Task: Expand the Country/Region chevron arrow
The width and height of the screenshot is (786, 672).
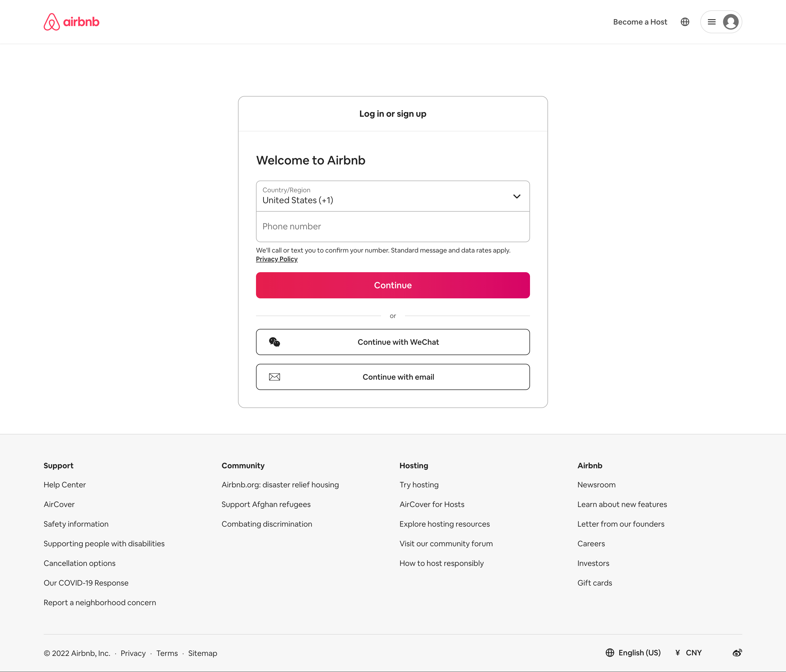Action: [x=517, y=196]
